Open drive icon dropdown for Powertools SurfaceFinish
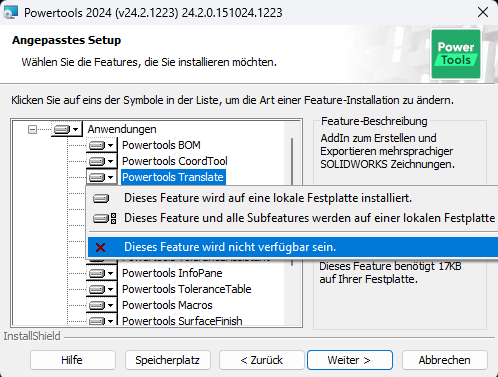The width and height of the screenshot is (498, 377). [102, 320]
